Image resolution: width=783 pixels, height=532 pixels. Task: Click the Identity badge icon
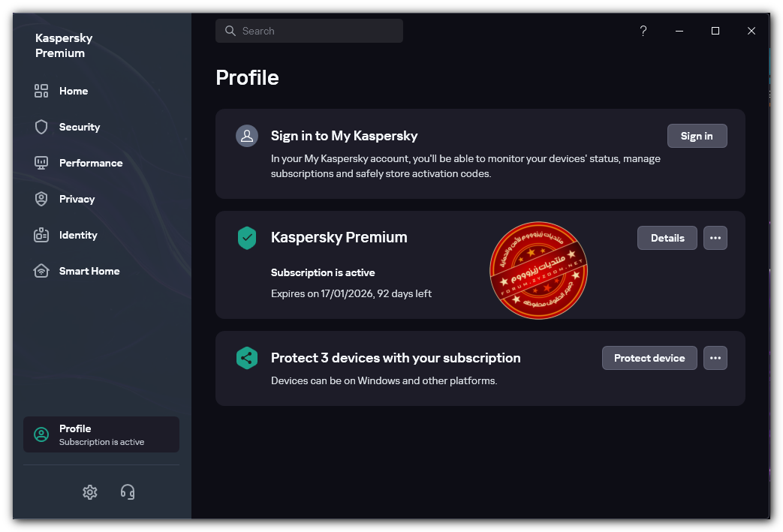[41, 235]
